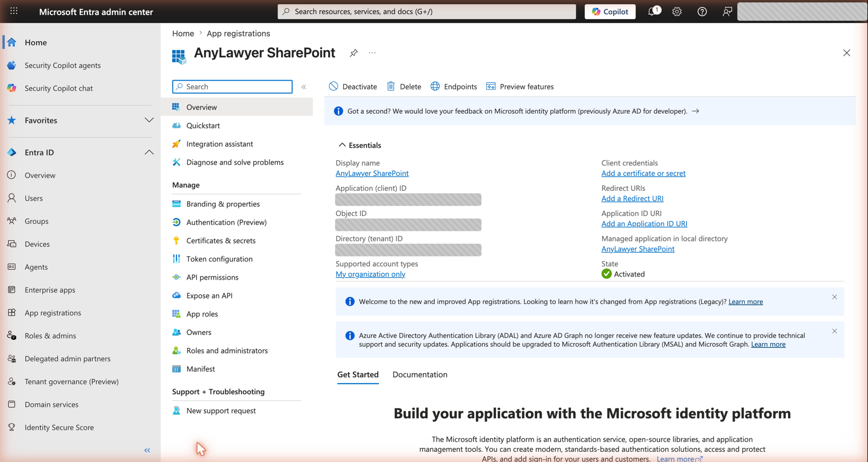Open Identity Secure Score
The height and width of the screenshot is (462, 868).
59,428
